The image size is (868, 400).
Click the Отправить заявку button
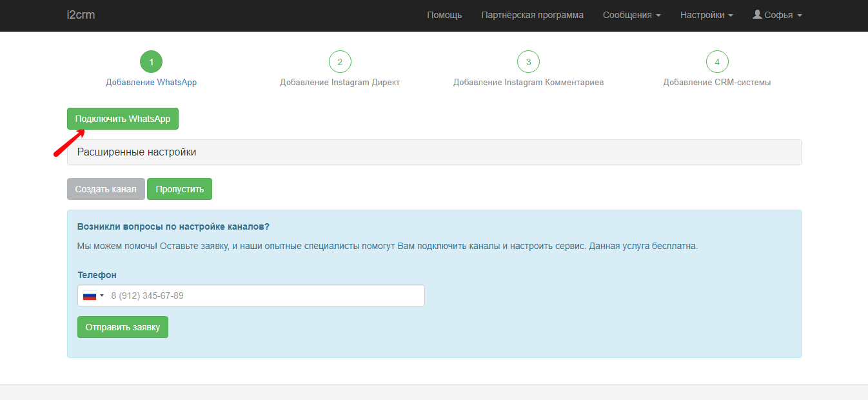(123, 327)
